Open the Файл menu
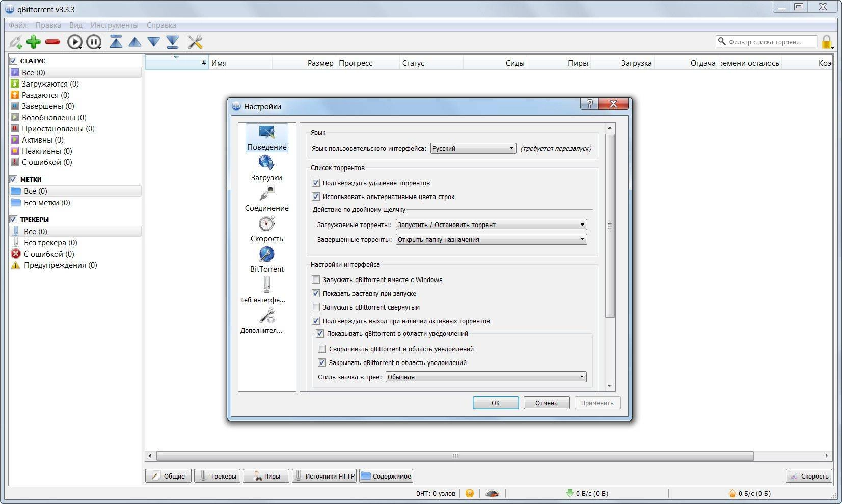The height and width of the screenshot is (504, 842). coord(18,25)
